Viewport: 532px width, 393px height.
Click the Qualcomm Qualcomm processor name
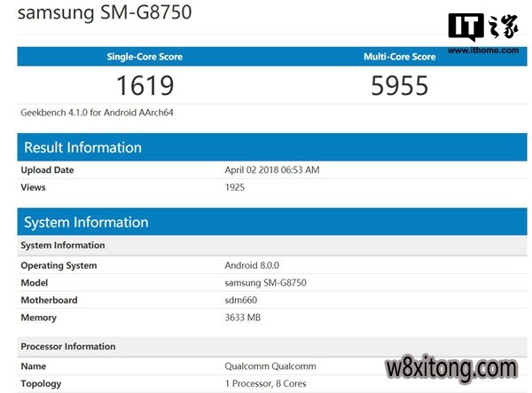(x=270, y=366)
